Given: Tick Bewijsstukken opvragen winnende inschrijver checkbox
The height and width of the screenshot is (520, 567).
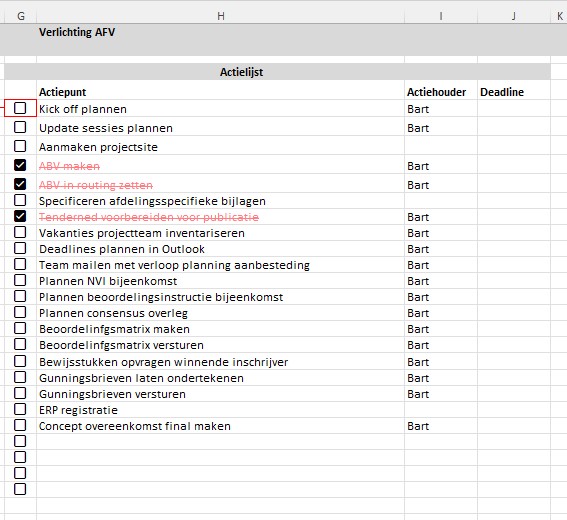Looking at the screenshot, I should click(20, 361).
